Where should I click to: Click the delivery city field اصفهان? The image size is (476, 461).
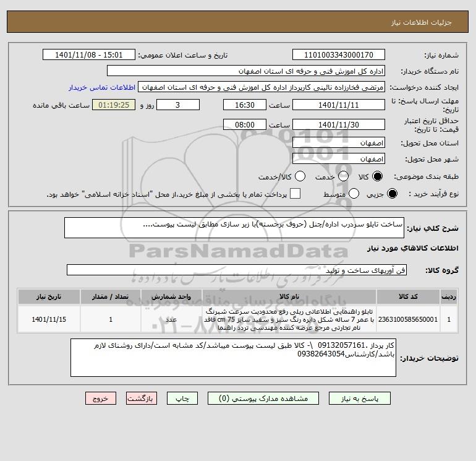tap(339, 158)
